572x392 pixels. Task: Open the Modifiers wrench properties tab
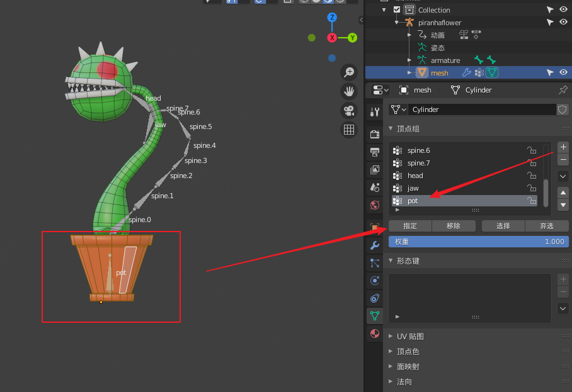pyautogui.click(x=375, y=245)
